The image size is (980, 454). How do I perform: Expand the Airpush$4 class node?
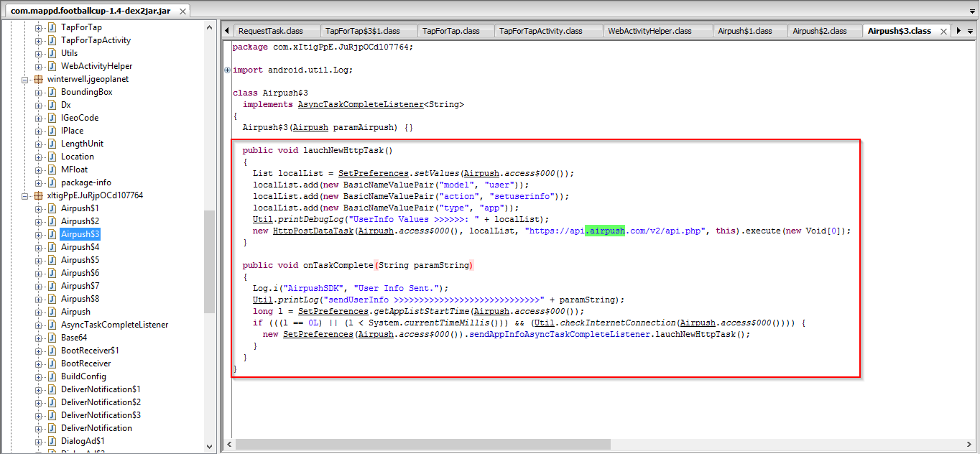39,247
